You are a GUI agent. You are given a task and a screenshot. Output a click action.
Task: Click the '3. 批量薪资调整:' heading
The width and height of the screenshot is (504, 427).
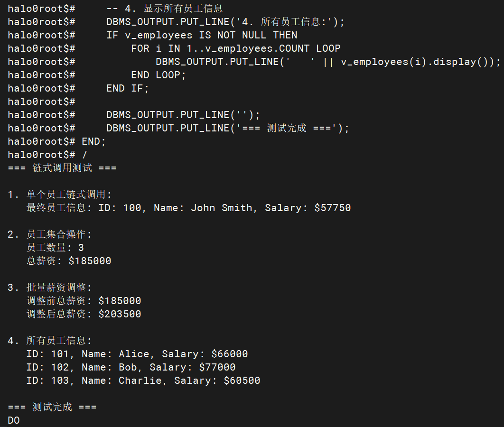(x=49, y=287)
